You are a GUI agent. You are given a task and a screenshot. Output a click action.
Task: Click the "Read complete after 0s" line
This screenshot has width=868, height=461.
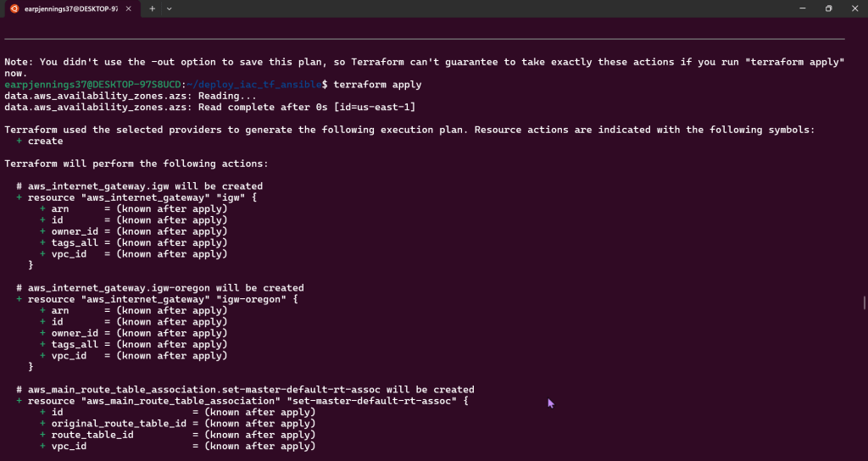[x=209, y=108]
